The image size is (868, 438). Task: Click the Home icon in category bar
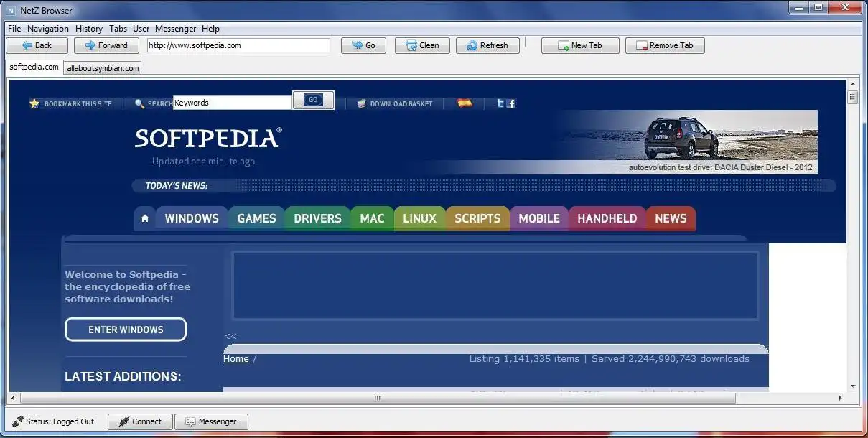point(145,218)
